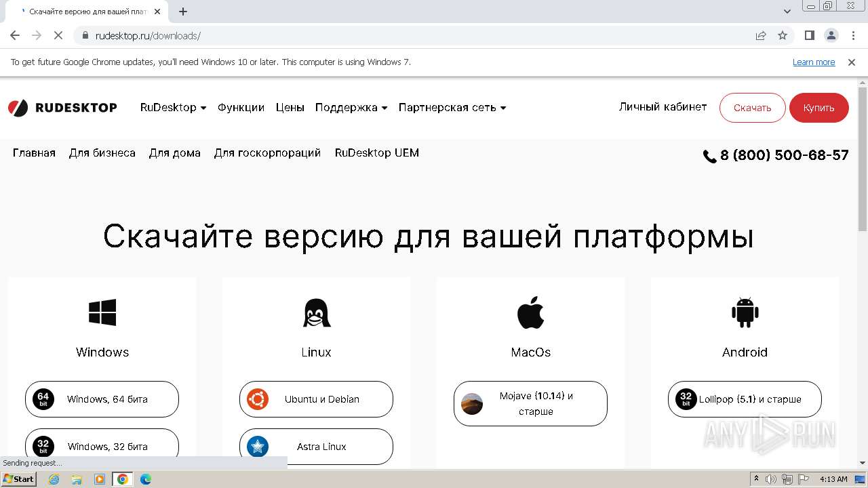This screenshot has width=868, height=488.
Task: Click the Apple MacOs icon
Action: (531, 312)
